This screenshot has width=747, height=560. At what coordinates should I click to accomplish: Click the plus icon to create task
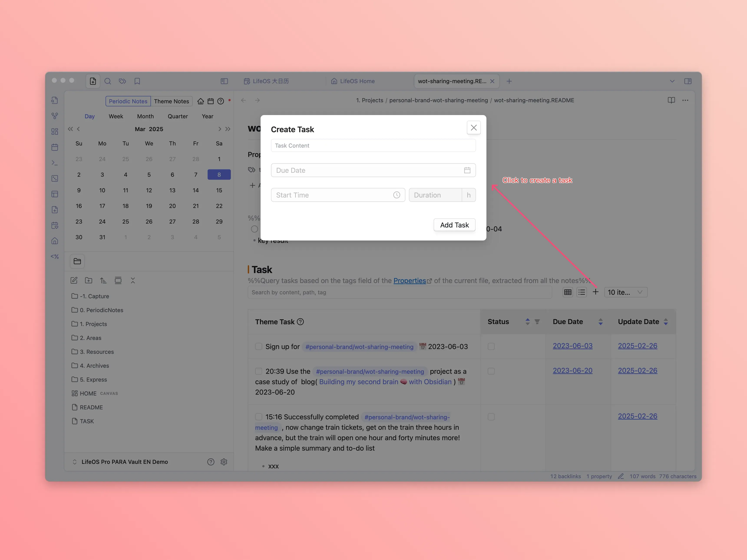[595, 292]
